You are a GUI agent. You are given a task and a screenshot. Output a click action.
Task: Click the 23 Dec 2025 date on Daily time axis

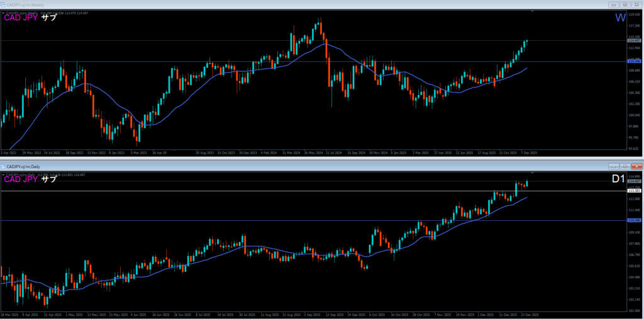click(528, 314)
